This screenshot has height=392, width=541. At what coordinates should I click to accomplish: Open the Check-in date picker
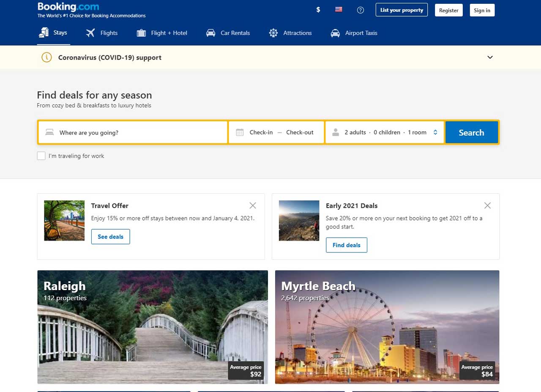pyautogui.click(x=261, y=132)
